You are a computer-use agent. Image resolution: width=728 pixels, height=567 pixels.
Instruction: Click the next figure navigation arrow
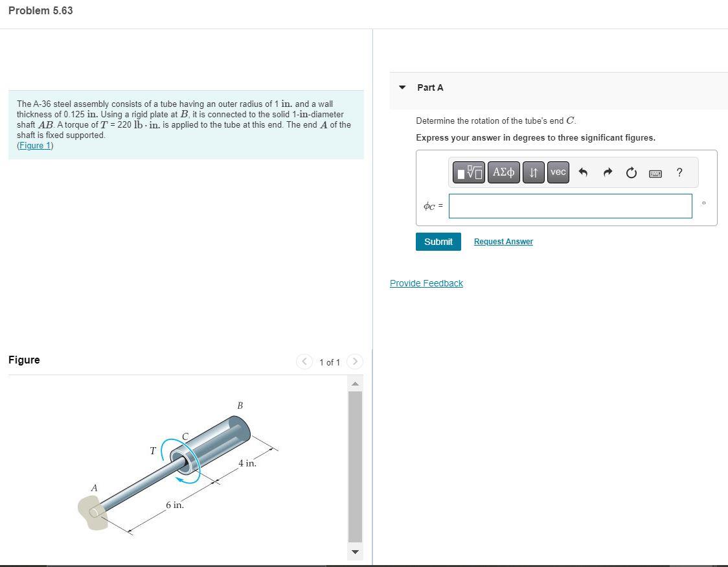354,362
